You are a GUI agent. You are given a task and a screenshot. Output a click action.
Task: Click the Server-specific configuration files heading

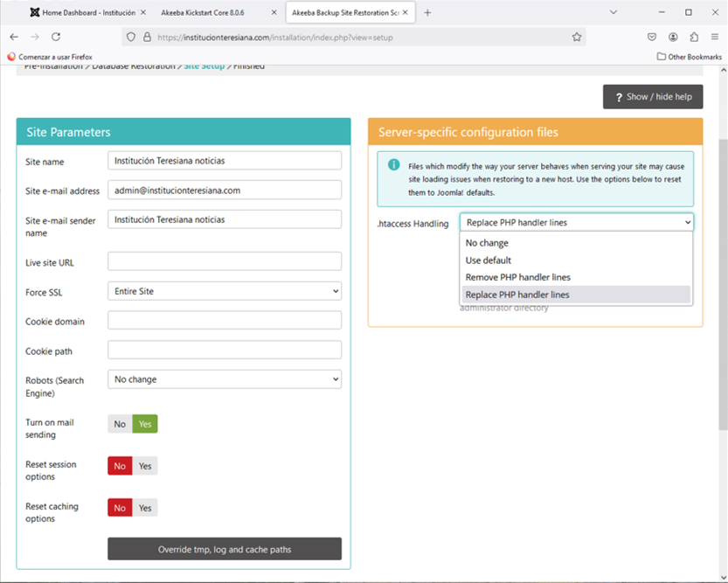468,132
